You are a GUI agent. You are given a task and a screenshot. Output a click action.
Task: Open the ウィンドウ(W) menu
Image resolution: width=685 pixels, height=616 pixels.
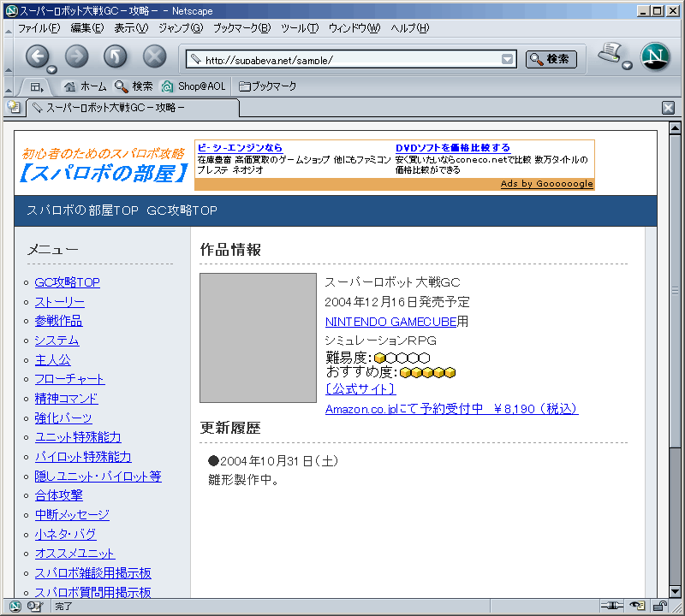(354, 28)
